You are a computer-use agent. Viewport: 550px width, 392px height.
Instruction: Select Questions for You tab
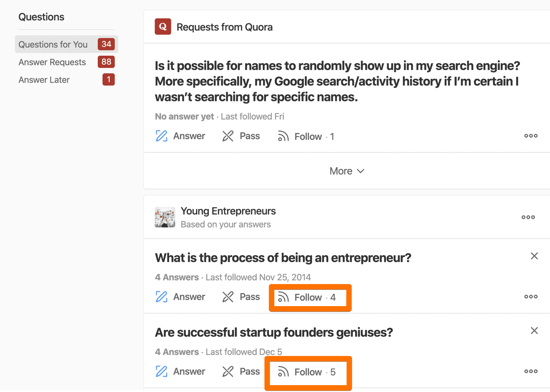coord(66,44)
